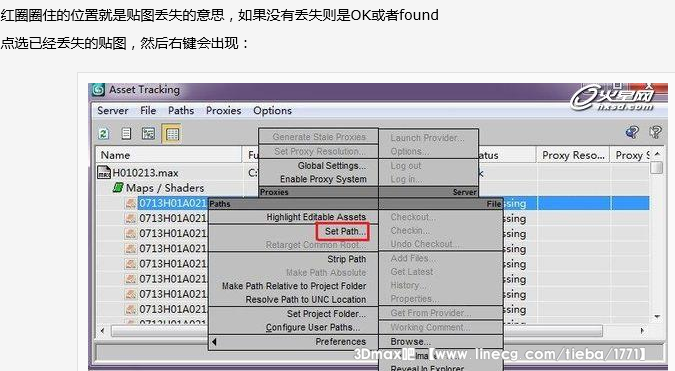The height and width of the screenshot is (371, 675).
Task: Click the greyed Launch Provider... entry
Action: tap(427, 138)
